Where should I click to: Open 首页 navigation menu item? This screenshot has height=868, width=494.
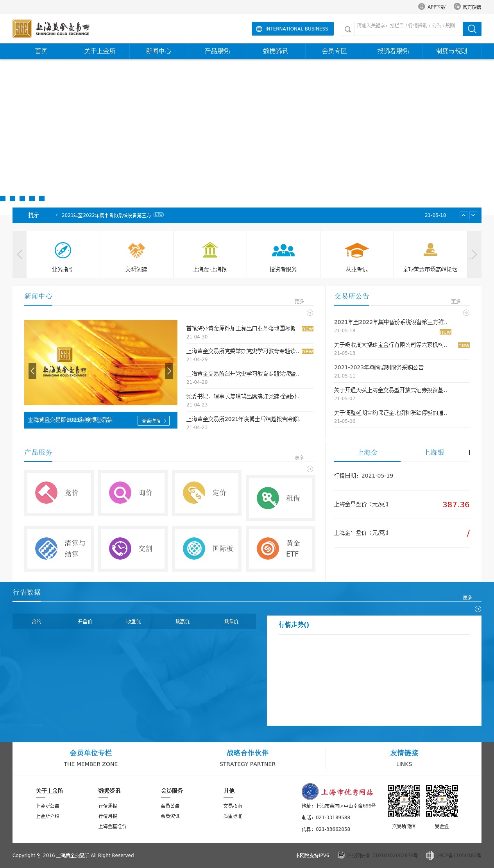tap(41, 51)
